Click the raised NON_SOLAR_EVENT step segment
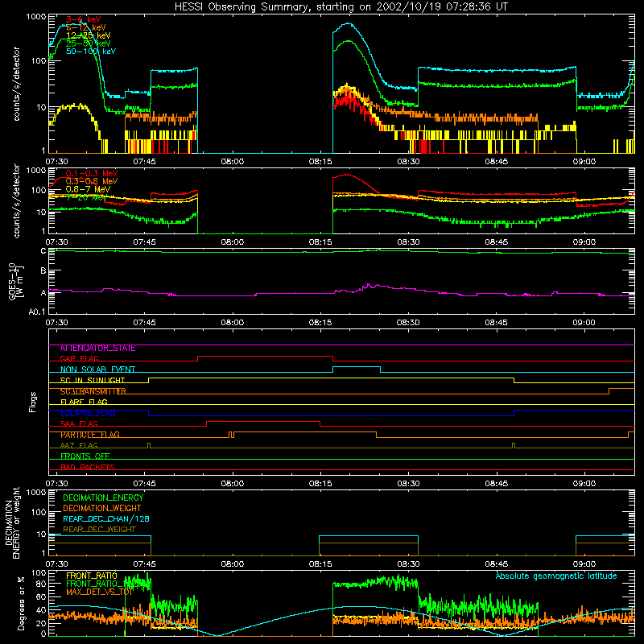 tap(357, 367)
